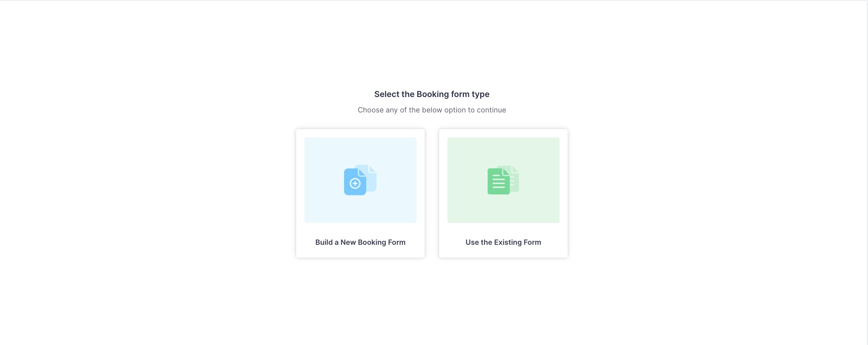This screenshot has width=868, height=345.
Task: Click white margin under blue thumbnail in card
Action: pyautogui.click(x=360, y=230)
